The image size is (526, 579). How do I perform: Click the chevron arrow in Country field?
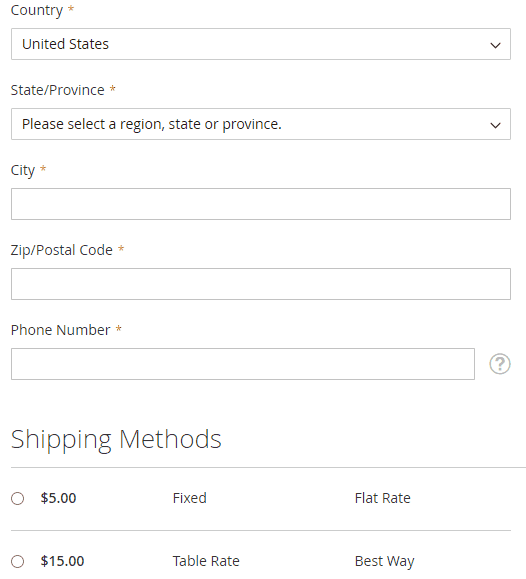[x=495, y=45]
